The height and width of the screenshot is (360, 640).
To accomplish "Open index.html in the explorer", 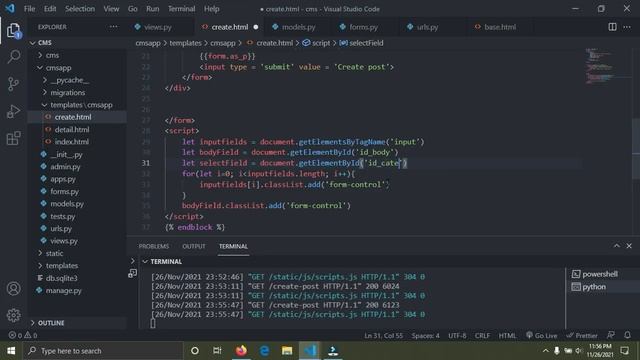I will point(71,142).
